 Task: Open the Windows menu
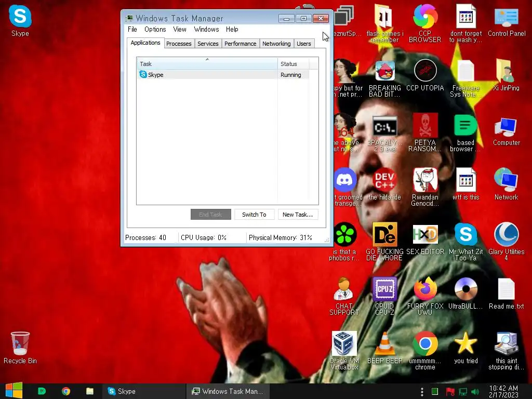[x=206, y=30]
